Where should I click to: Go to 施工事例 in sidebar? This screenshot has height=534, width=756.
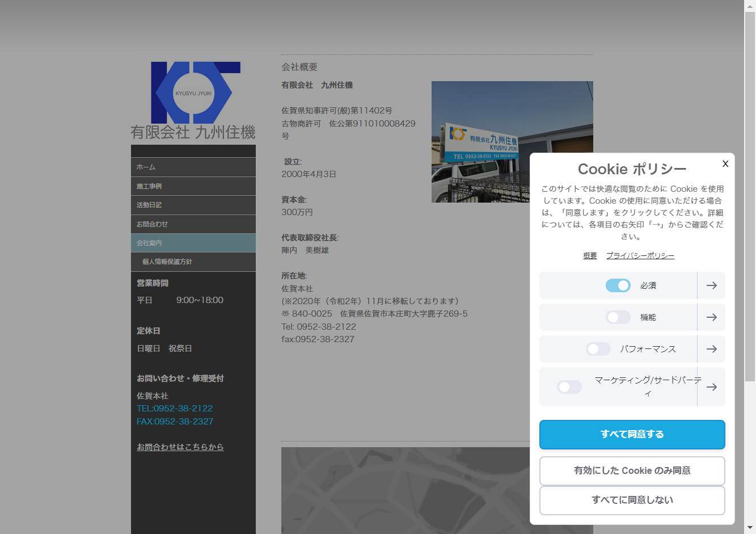193,186
